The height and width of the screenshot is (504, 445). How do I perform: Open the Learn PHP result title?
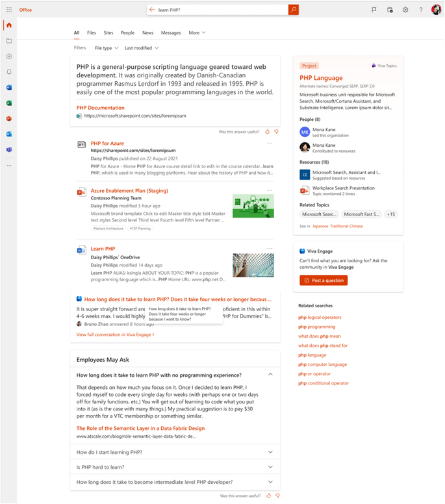(103, 249)
